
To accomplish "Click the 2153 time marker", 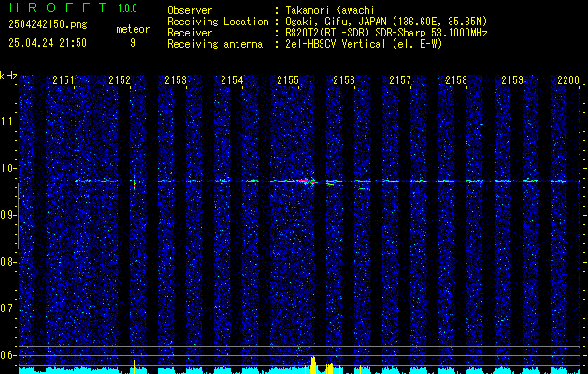I will tap(176, 80).
